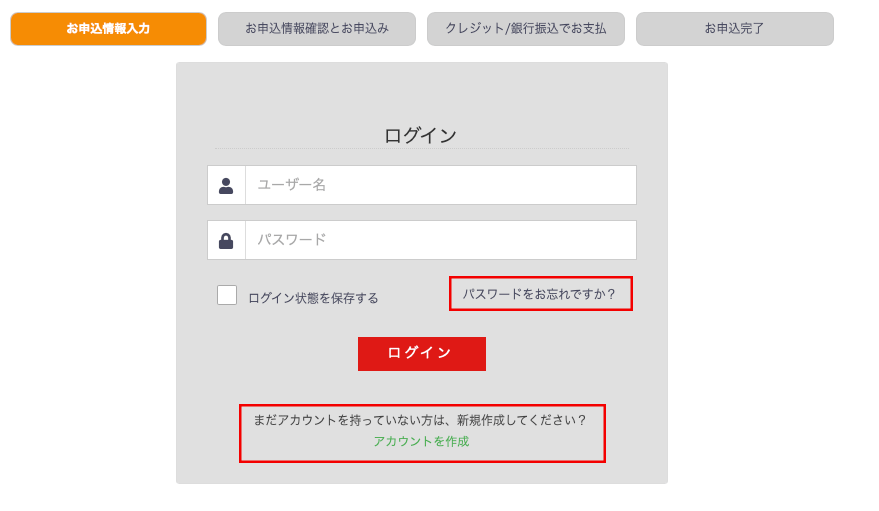Click the red ログイン submit button
This screenshot has height=511, width=879.
coord(422,354)
